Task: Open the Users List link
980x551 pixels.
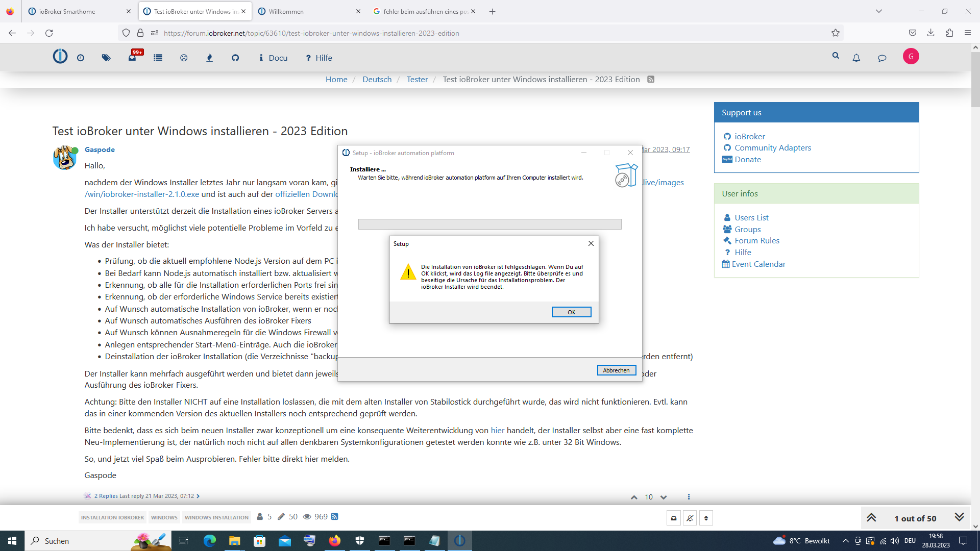Action: click(x=751, y=218)
